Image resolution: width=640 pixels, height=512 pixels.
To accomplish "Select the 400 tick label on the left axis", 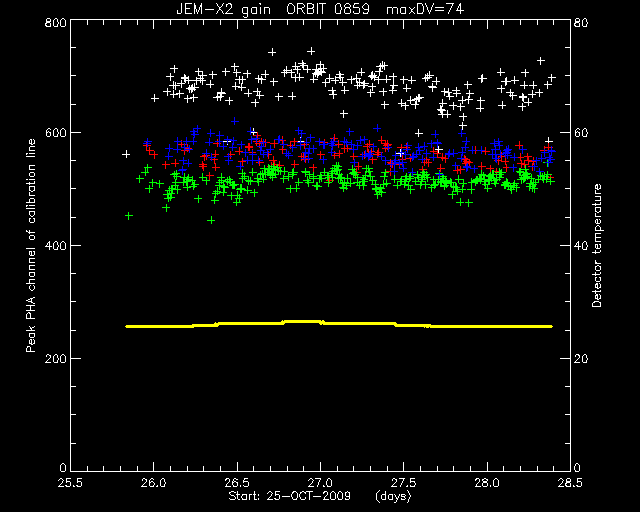I will tap(55, 245).
